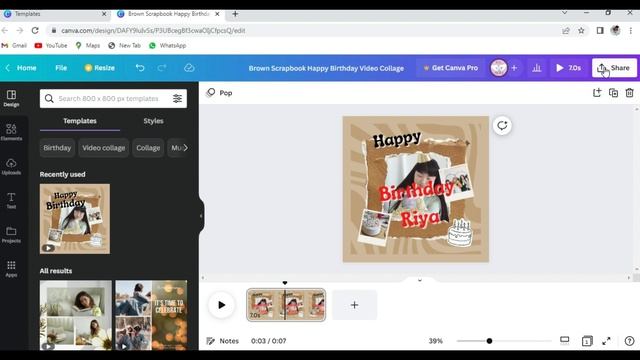Click the browser page share icon
Viewport: 640px width, 360px height.
point(566,30)
